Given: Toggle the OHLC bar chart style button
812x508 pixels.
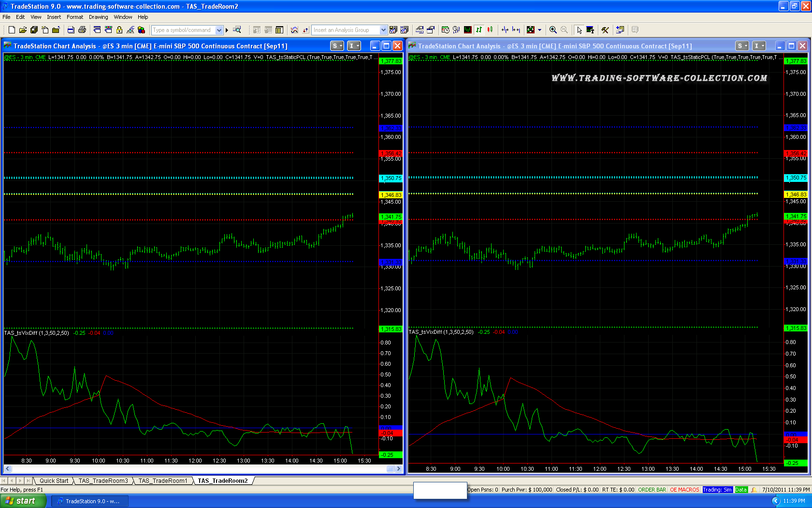Looking at the screenshot, I should click(x=479, y=30).
